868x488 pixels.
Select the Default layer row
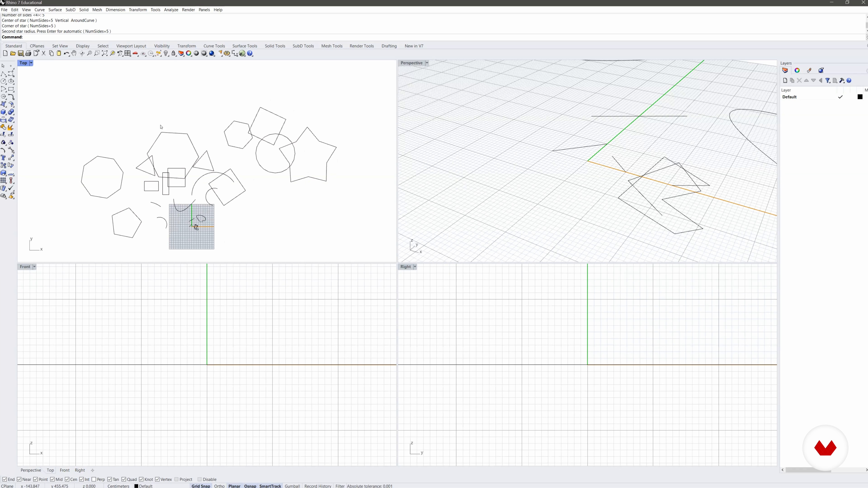tap(823, 97)
